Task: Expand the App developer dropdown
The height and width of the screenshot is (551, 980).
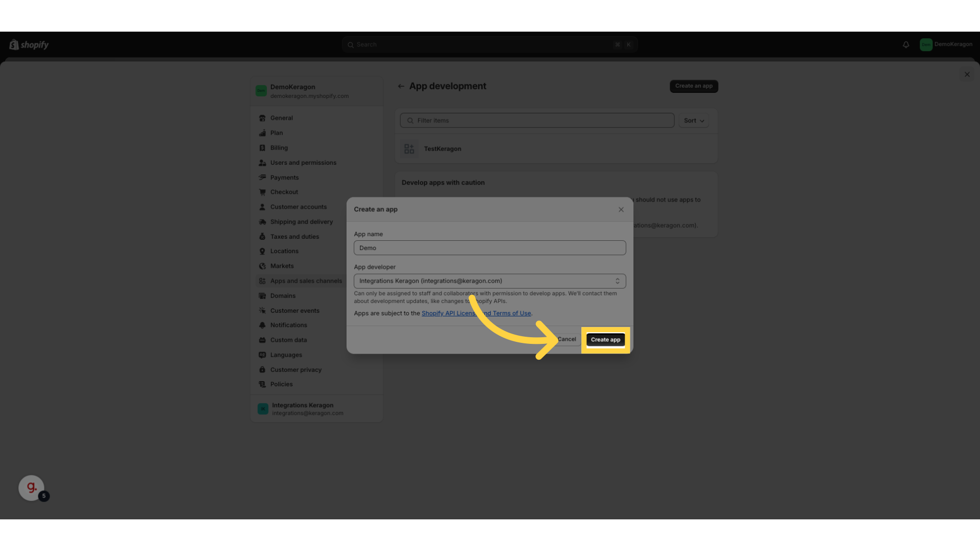Action: 489,281
